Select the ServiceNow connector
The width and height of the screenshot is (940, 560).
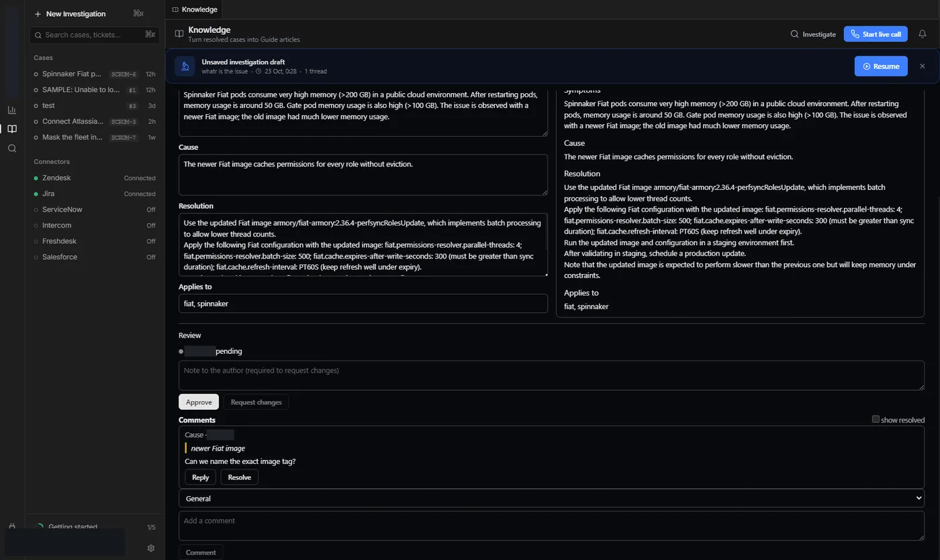[95, 209]
